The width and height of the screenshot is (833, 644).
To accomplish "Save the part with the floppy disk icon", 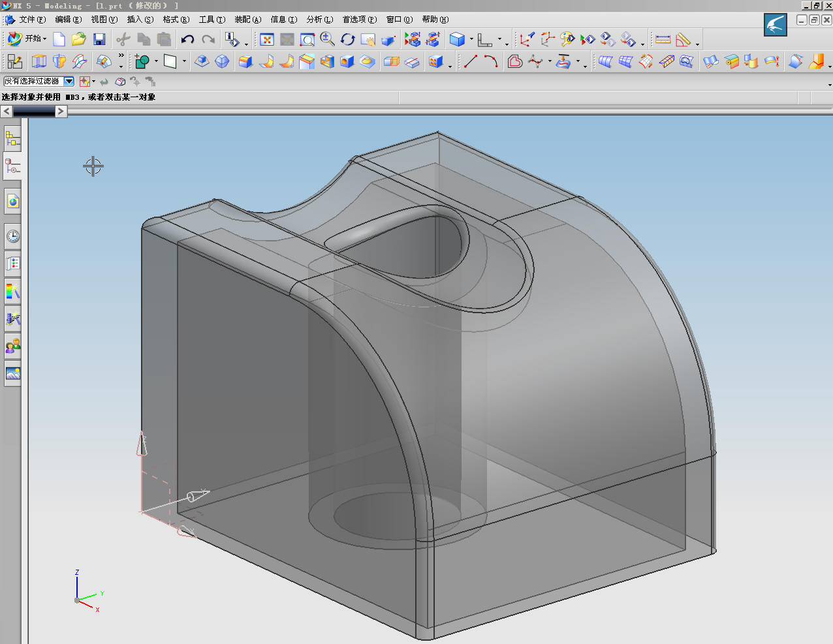I will 99,40.
